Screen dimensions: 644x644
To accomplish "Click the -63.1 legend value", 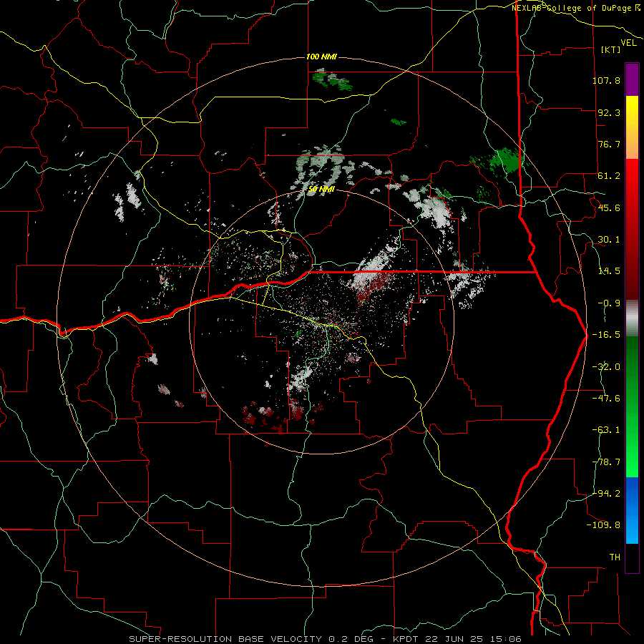I will (606, 430).
